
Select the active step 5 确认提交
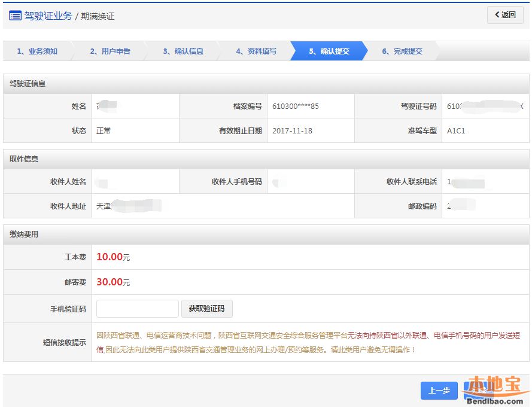[329, 51]
